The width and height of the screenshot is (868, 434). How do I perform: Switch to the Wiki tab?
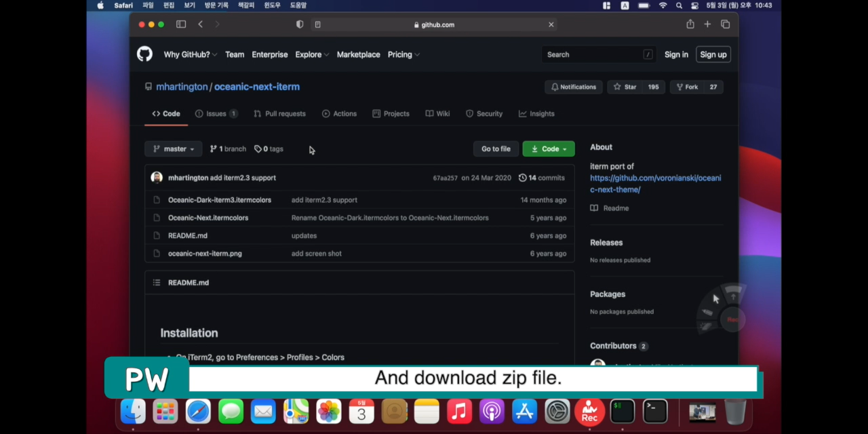(437, 114)
